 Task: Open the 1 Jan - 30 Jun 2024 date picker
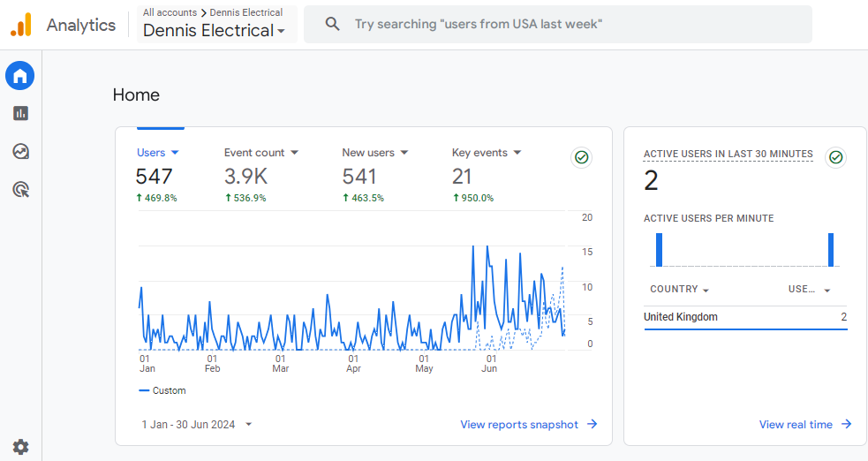pos(197,425)
